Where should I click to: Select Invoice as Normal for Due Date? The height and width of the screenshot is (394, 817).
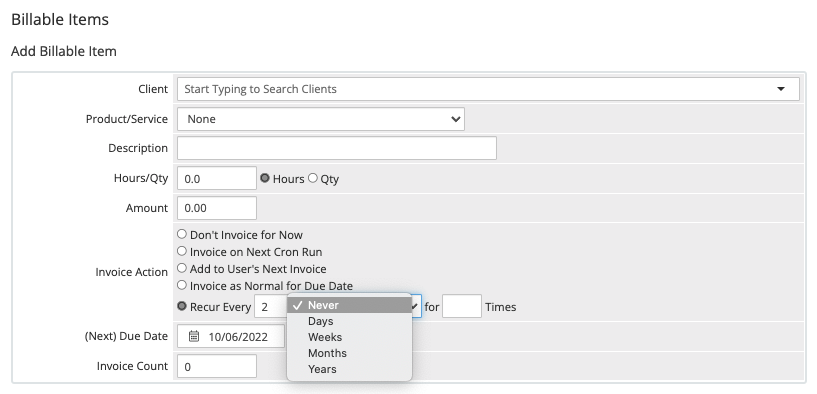coord(182,285)
